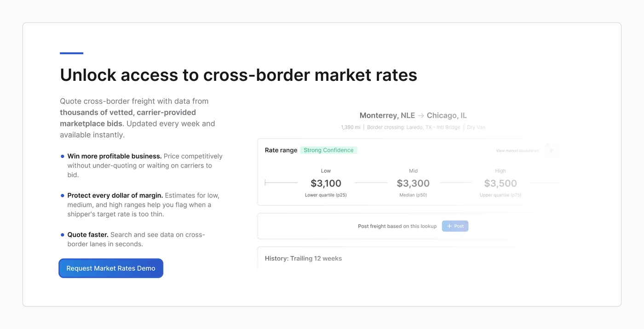Click the Border crossing: Laredo, TX text
The height and width of the screenshot is (329, 644).
414,127
